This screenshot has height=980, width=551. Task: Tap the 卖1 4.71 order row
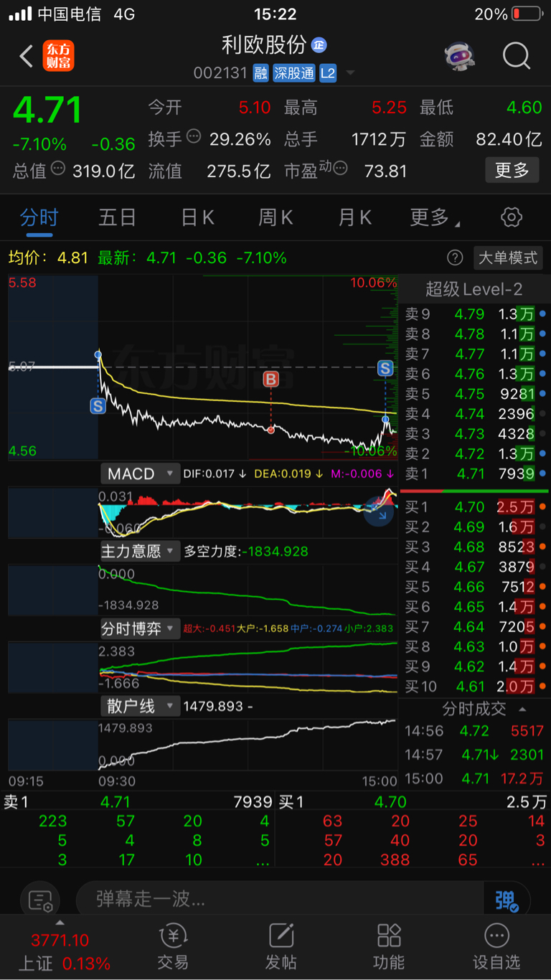pos(474,473)
